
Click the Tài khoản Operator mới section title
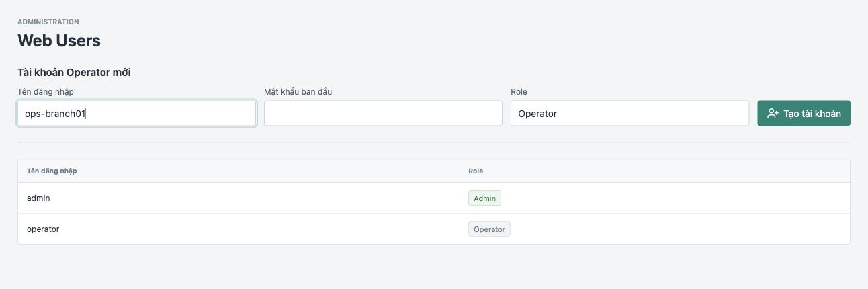(x=74, y=72)
